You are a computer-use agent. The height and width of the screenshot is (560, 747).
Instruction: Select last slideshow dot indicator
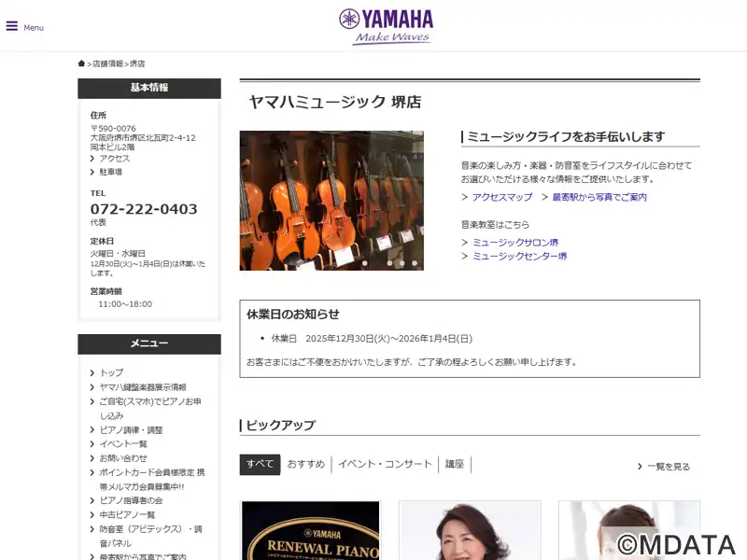(415, 263)
